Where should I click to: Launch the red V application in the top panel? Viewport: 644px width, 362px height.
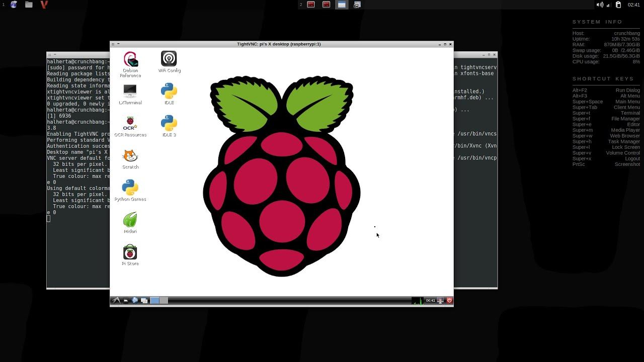(x=44, y=5)
